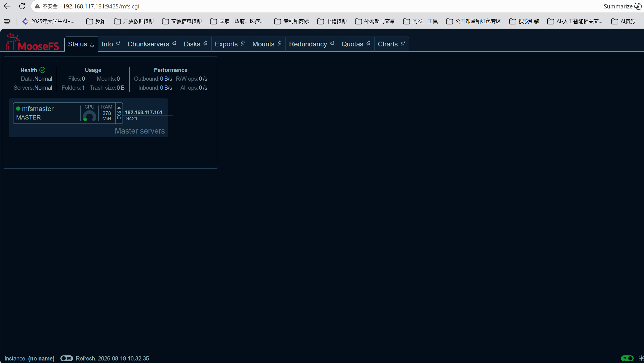Click the mfsmaster green status dot
Image resolution: width=644 pixels, height=363 pixels.
point(18,109)
